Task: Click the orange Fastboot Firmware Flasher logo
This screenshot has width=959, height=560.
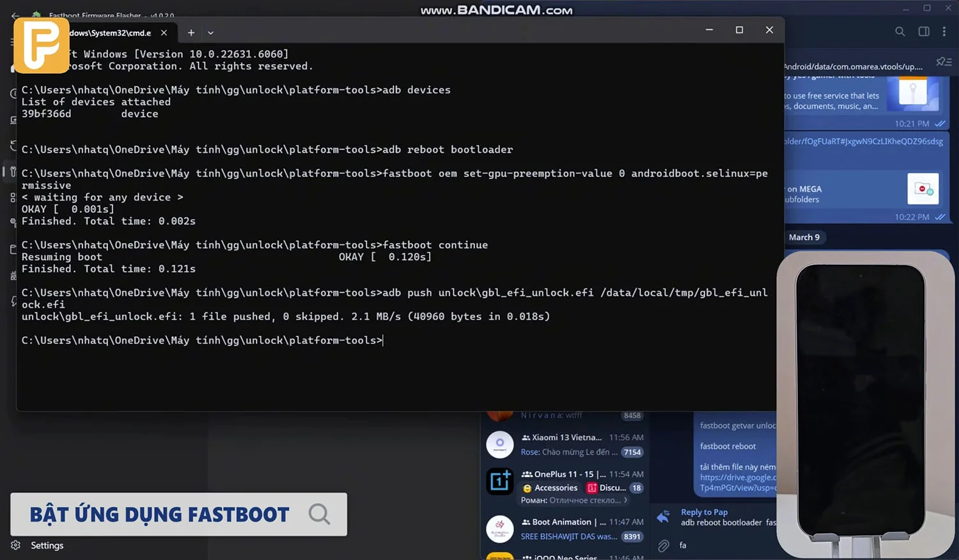Action: point(41,45)
